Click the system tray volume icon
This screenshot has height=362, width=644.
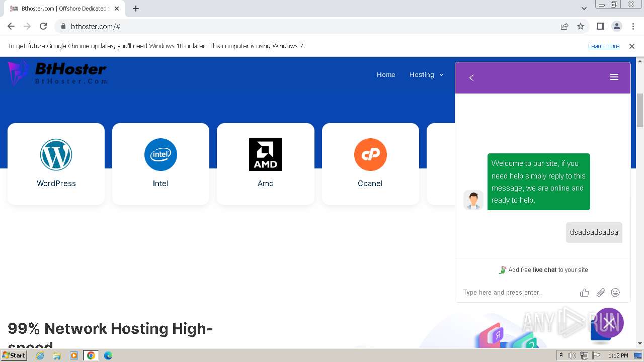pyautogui.click(x=572, y=355)
